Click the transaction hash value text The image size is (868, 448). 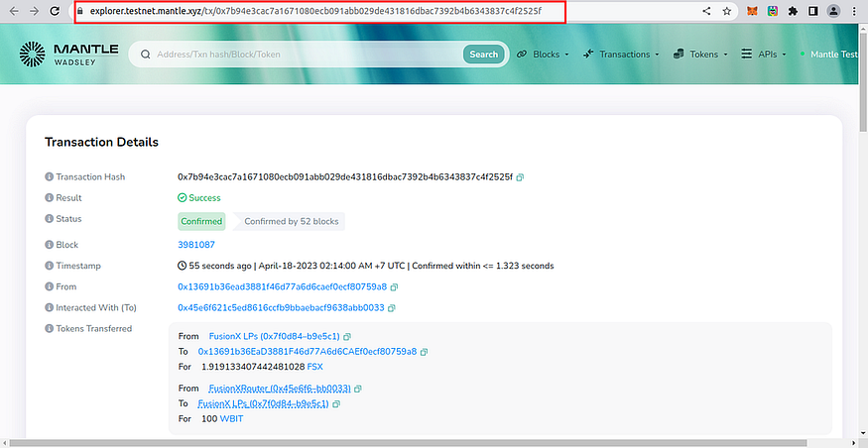pos(345,177)
